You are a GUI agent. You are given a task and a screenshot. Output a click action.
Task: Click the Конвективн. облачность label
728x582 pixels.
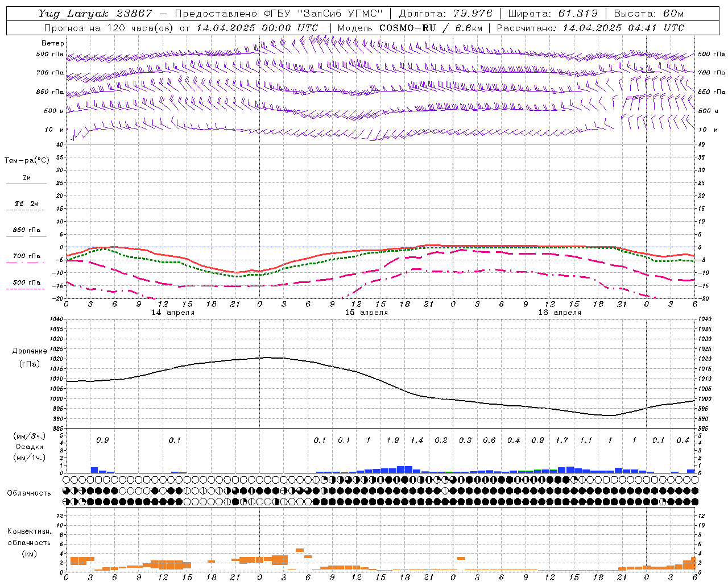(x=29, y=537)
